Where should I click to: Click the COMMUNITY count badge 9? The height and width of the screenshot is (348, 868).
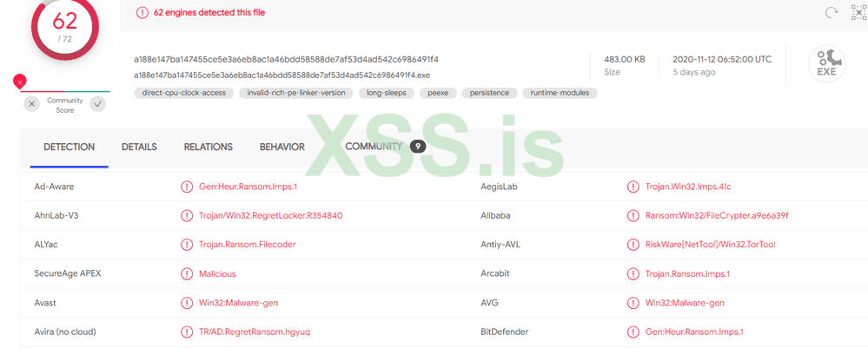[x=418, y=147]
